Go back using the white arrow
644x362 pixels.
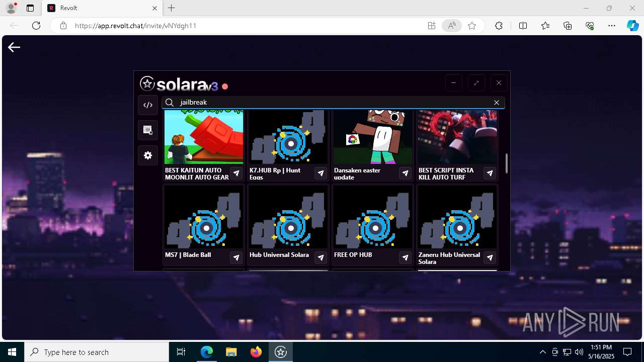14,47
